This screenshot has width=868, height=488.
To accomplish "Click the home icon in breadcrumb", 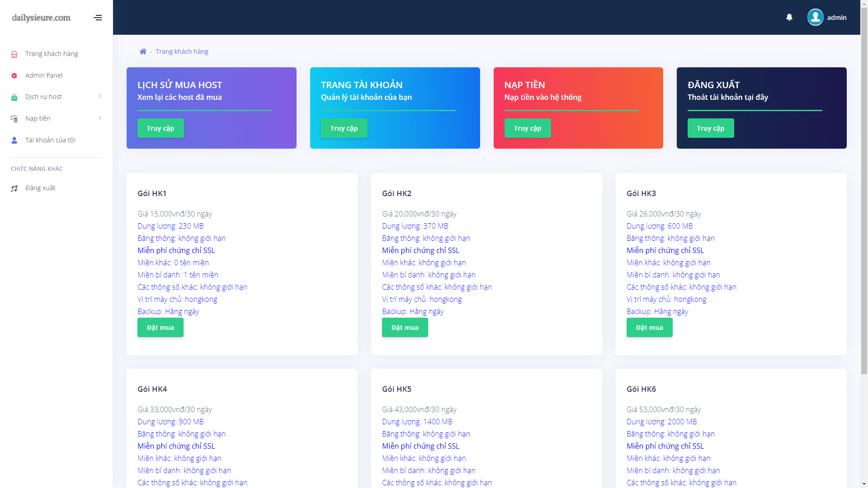I will click(x=143, y=52).
